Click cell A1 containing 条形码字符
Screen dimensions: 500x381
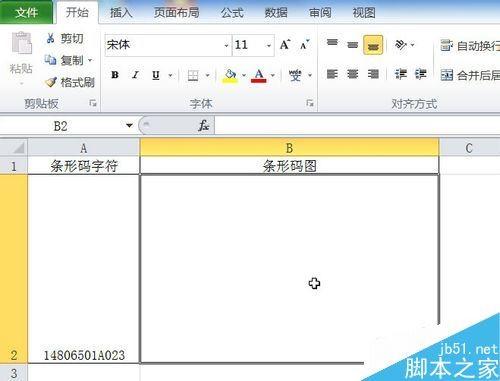[x=84, y=166]
